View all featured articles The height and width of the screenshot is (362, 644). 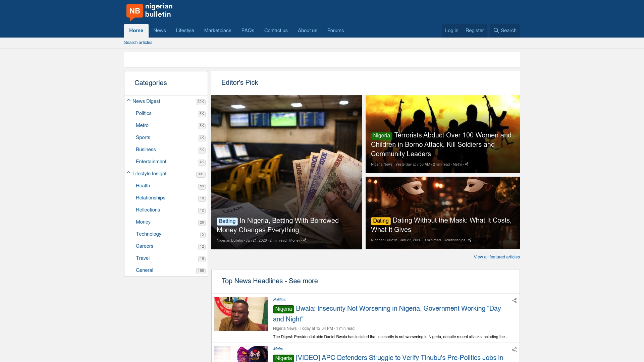[496, 257]
